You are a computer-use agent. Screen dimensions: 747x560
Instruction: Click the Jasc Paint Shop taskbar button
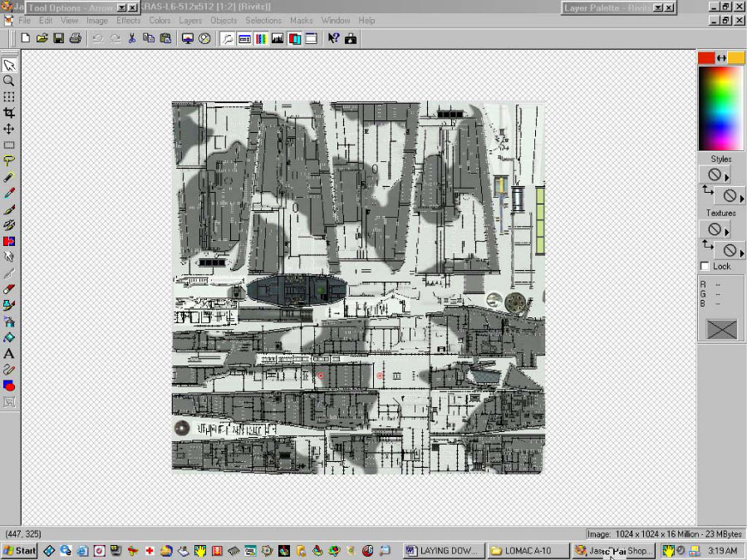(613, 551)
